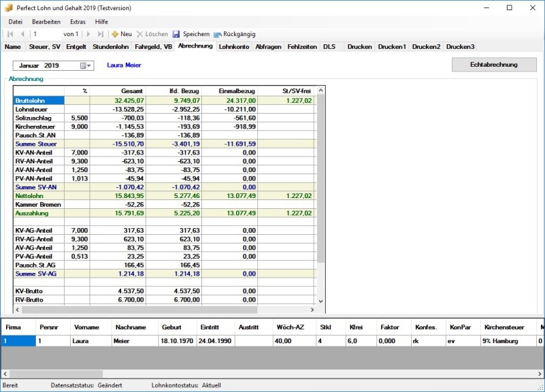Click the Bruttolohn total 32.425,07
The width and height of the screenshot is (545, 392).
(118, 101)
